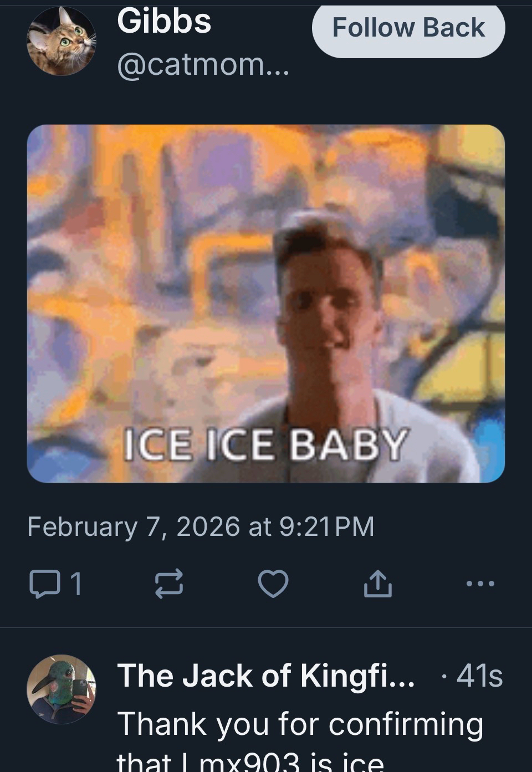This screenshot has height=772, width=532.
Task: Tap the 9:21 PM time of the post
Action: pyautogui.click(x=327, y=526)
